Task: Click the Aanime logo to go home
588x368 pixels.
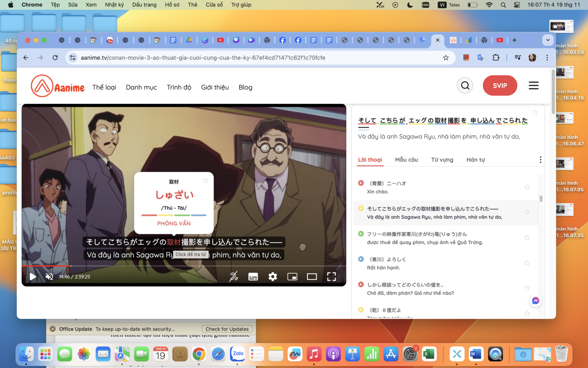Action: 58,86
